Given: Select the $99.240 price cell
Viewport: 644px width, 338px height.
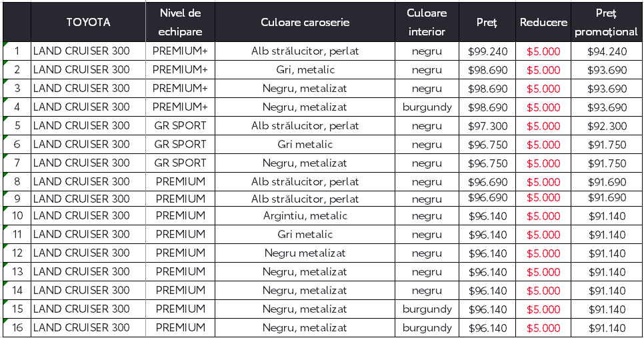Looking at the screenshot, I should pyautogui.click(x=487, y=51).
